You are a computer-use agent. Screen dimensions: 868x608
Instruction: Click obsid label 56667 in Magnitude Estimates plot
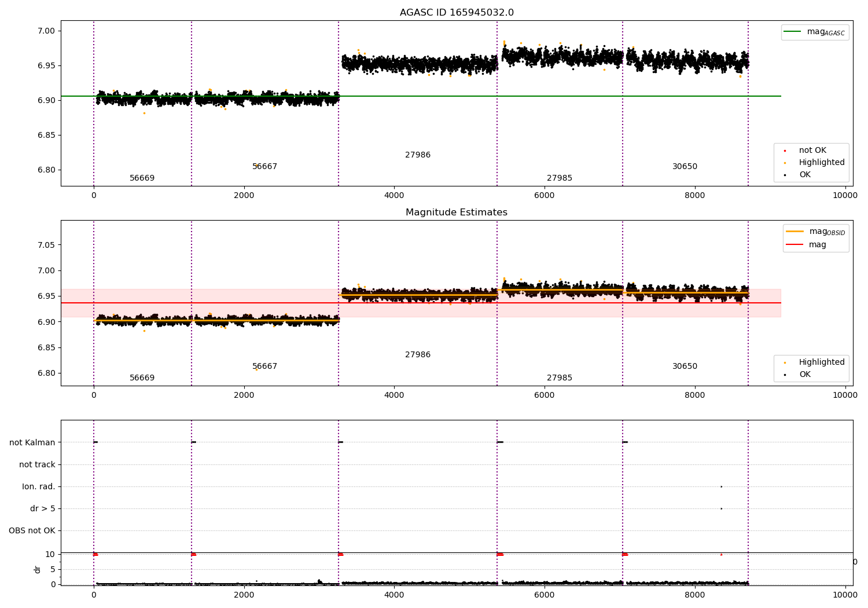pos(265,366)
